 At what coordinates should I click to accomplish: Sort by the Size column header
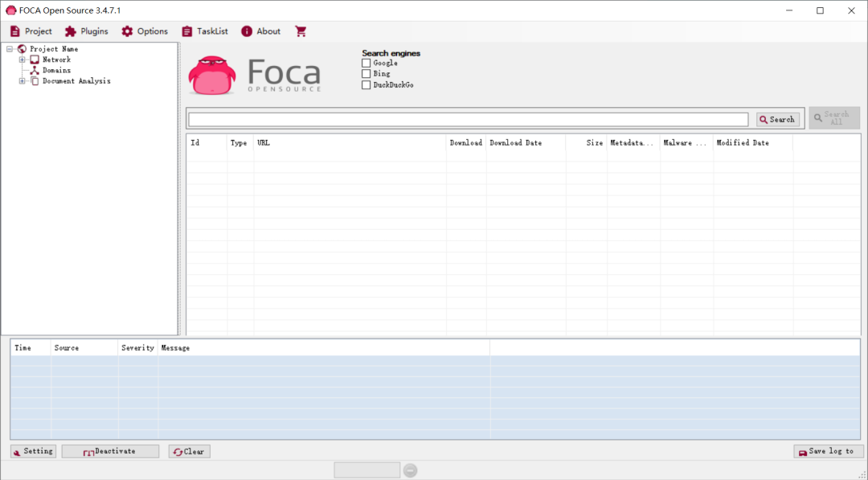[x=586, y=143]
